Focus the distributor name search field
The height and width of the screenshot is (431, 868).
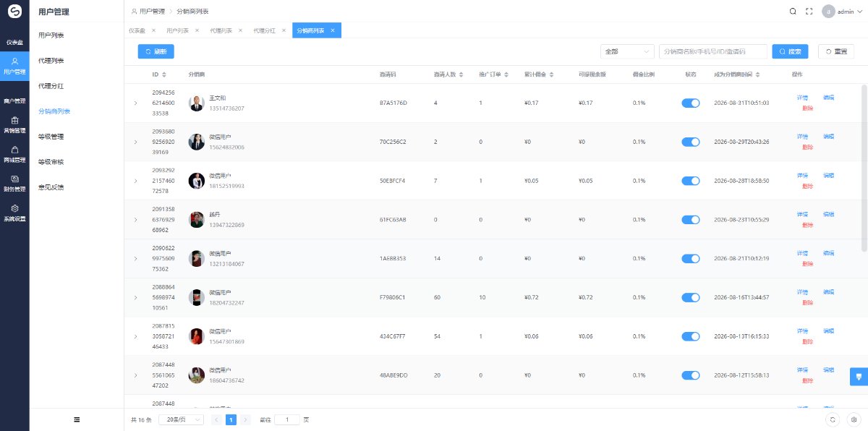[x=713, y=51]
